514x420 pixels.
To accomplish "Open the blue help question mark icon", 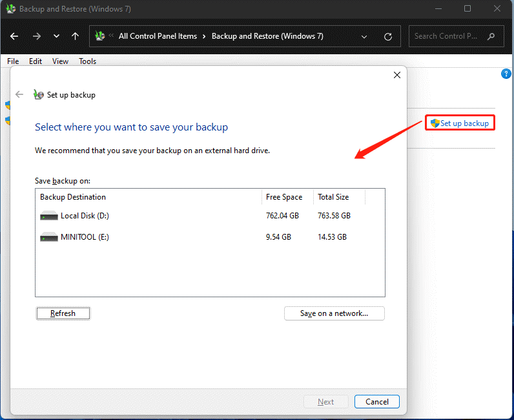I will pyautogui.click(x=506, y=74).
